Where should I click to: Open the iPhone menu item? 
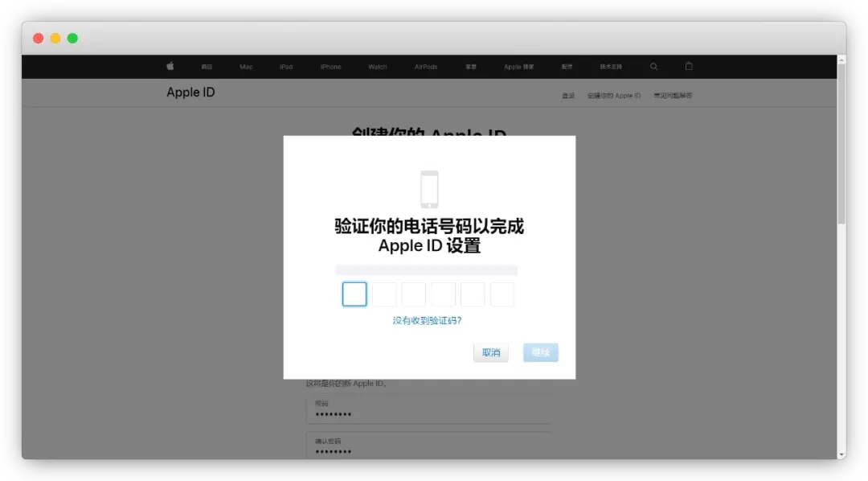pos(330,67)
